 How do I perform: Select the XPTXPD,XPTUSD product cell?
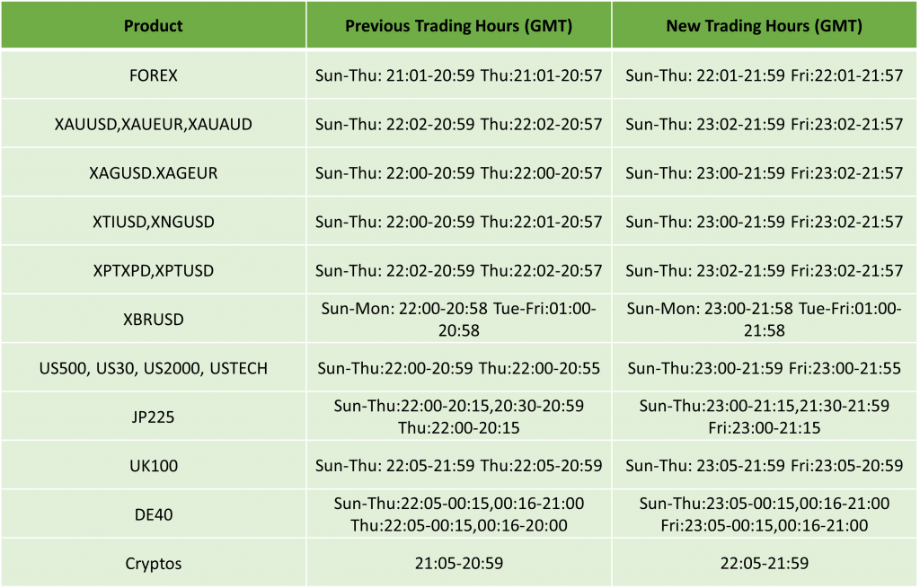[153, 270]
